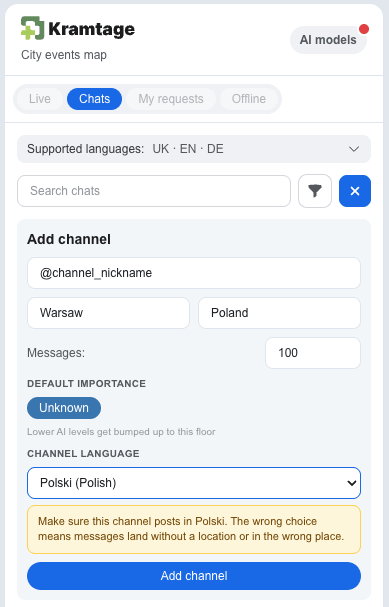Click the @channel_nickname input field
389x607 pixels.
point(194,273)
